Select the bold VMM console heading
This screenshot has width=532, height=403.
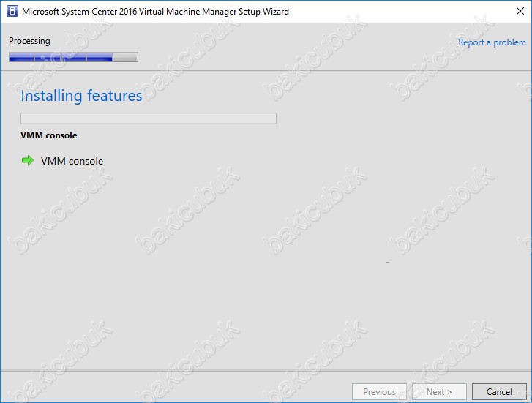pyautogui.click(x=49, y=135)
